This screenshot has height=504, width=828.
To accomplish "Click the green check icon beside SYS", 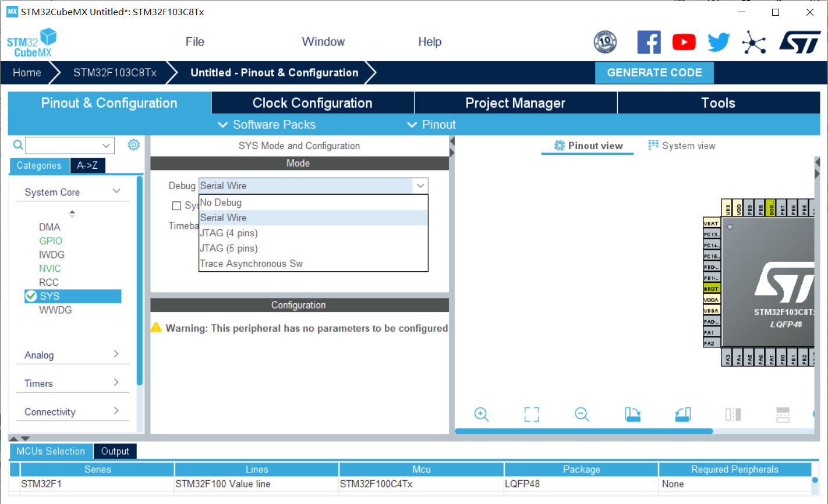I will (31, 296).
